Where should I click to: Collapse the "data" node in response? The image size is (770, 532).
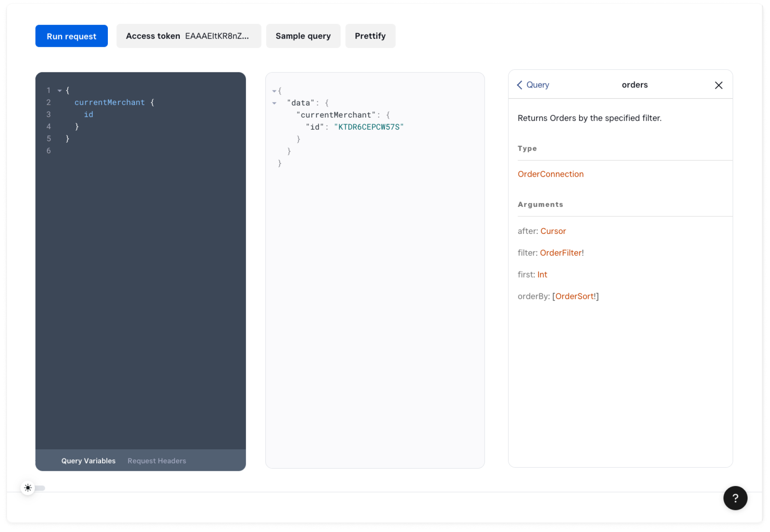point(274,103)
